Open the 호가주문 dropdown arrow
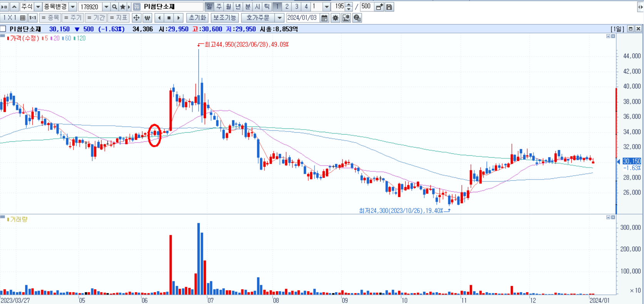644x304 pixels. 280,18
